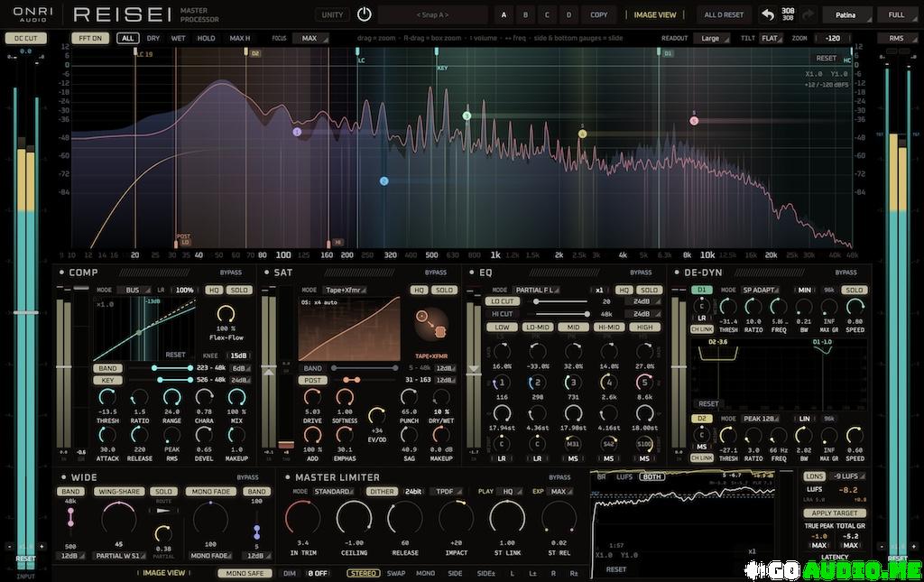Click the SAT PUNCH knob
This screenshot has height=582, width=924.
(x=409, y=398)
